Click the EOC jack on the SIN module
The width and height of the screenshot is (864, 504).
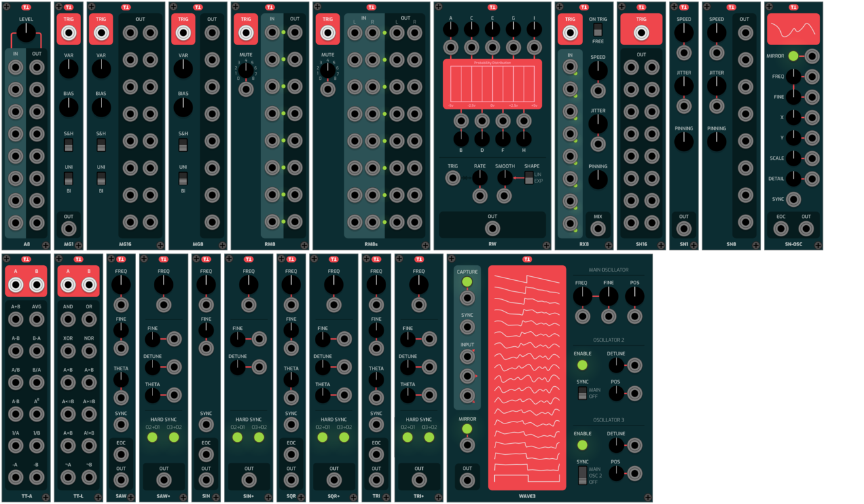pyautogui.click(x=206, y=454)
